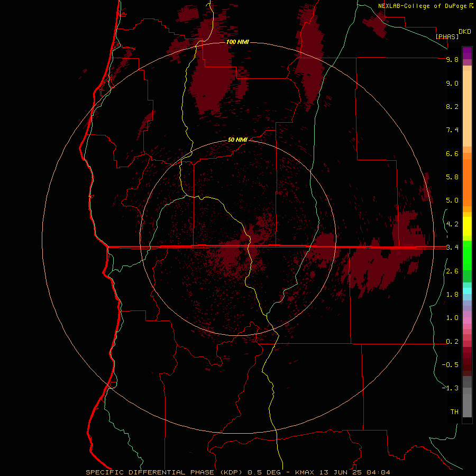Click the 7.4 scale value
Screen dimensions: 476x476
point(452,130)
